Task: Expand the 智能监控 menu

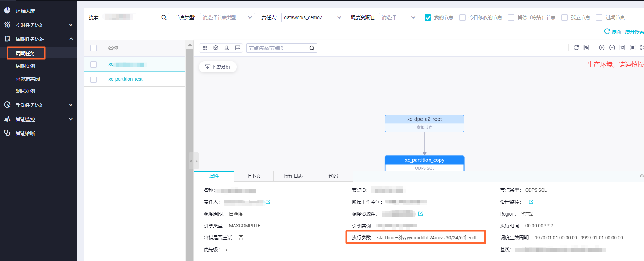Action: coord(71,119)
